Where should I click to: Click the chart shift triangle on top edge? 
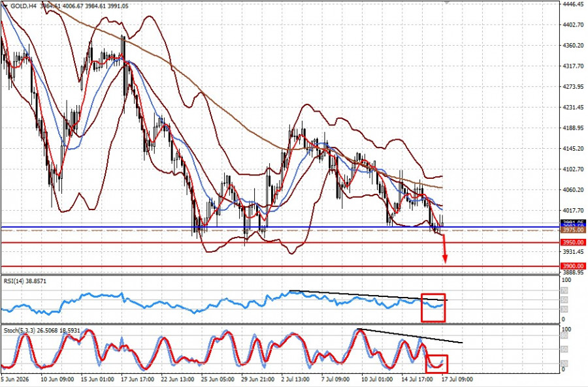coord(446,2)
